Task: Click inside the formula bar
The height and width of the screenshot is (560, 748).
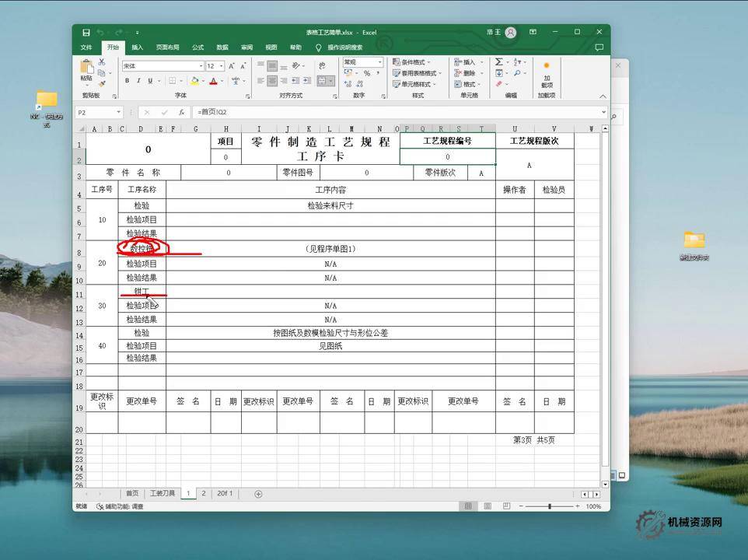Action: click(x=311, y=111)
